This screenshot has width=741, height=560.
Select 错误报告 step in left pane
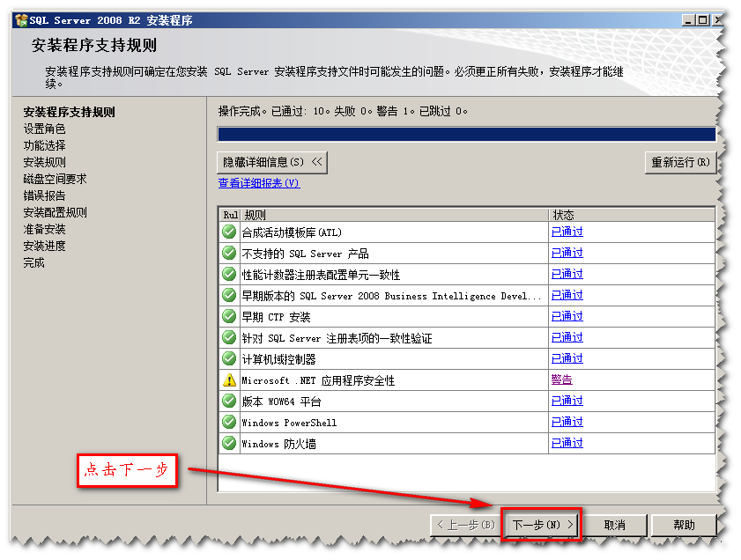44,195
